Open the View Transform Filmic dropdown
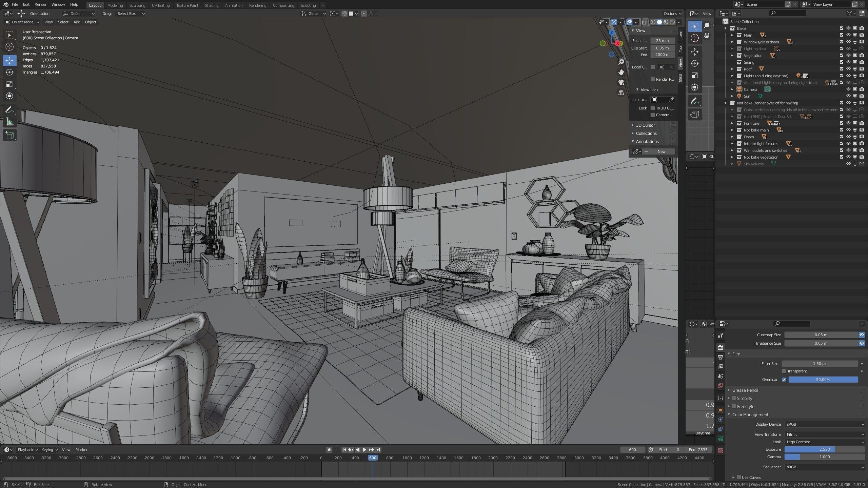The image size is (868, 488). pyautogui.click(x=825, y=434)
